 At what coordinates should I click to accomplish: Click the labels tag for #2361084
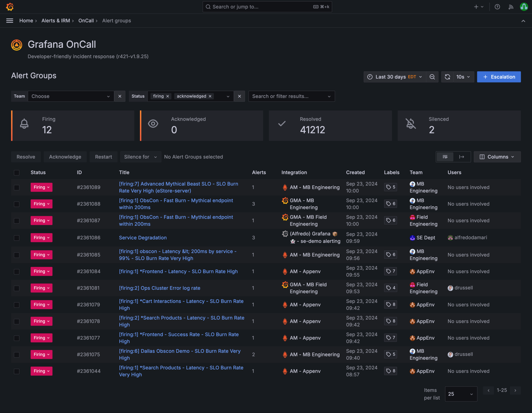(x=391, y=271)
